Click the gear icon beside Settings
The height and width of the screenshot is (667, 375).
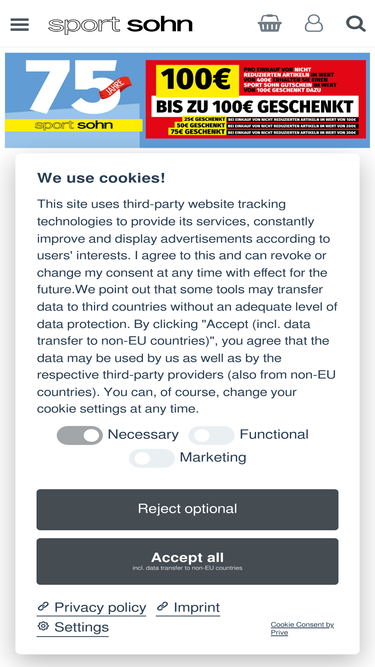(x=43, y=626)
